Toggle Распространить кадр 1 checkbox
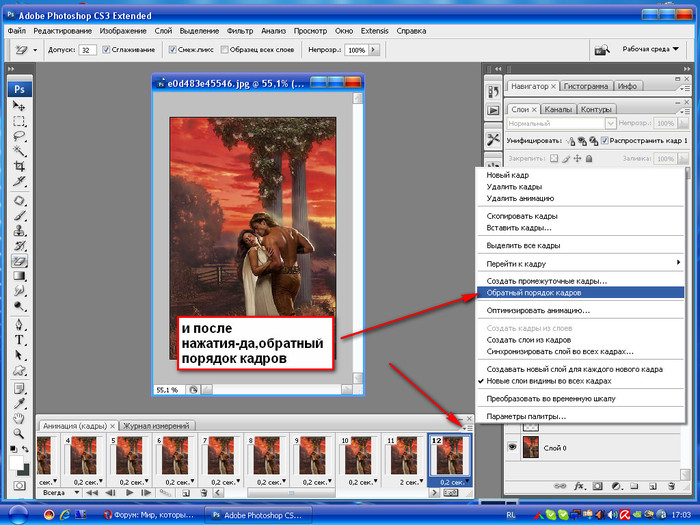Screen dimensions: 700x525 [604, 141]
